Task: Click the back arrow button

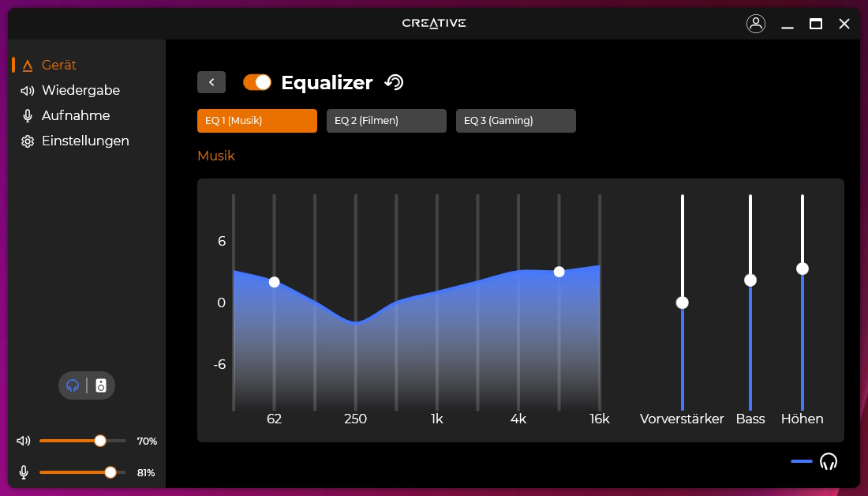Action: 211,82
